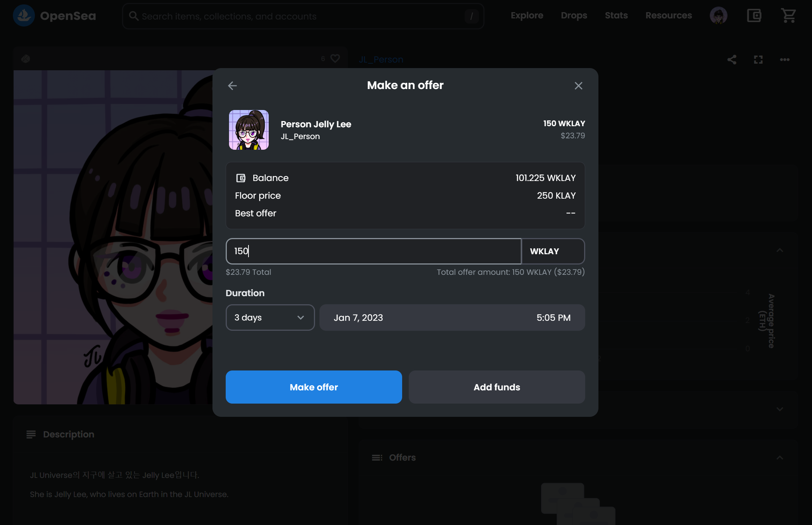Click the fullscreen expand icon
Viewport: 812px width, 525px height.
[758, 60]
